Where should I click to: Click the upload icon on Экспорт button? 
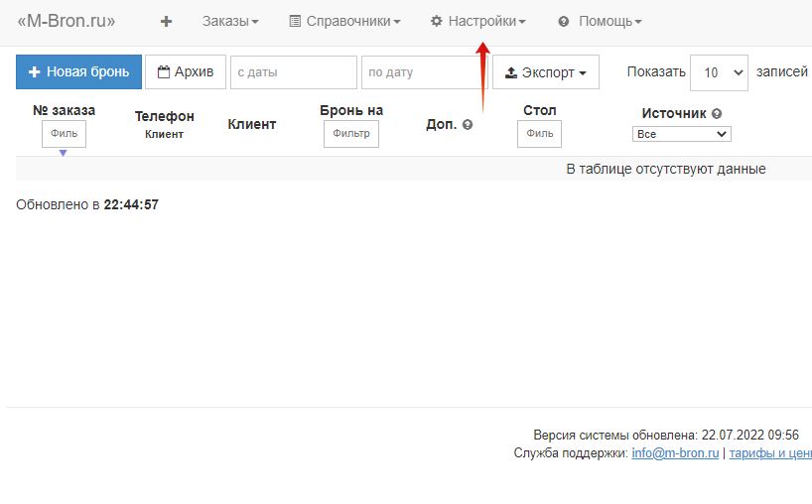(510, 72)
